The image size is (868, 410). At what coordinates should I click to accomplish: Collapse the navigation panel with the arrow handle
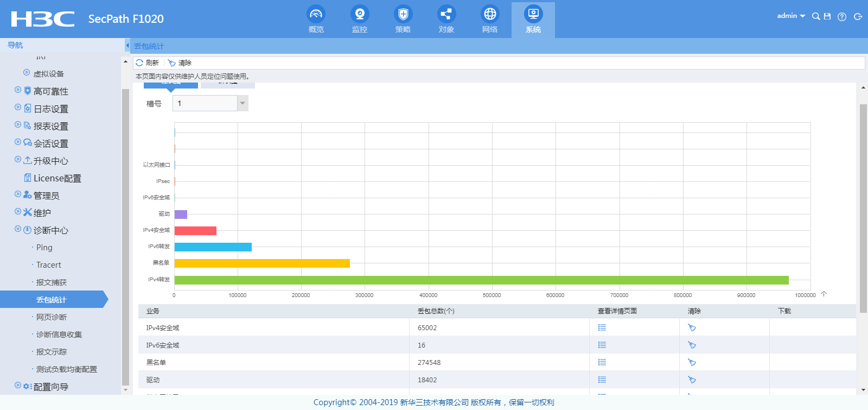(x=127, y=46)
